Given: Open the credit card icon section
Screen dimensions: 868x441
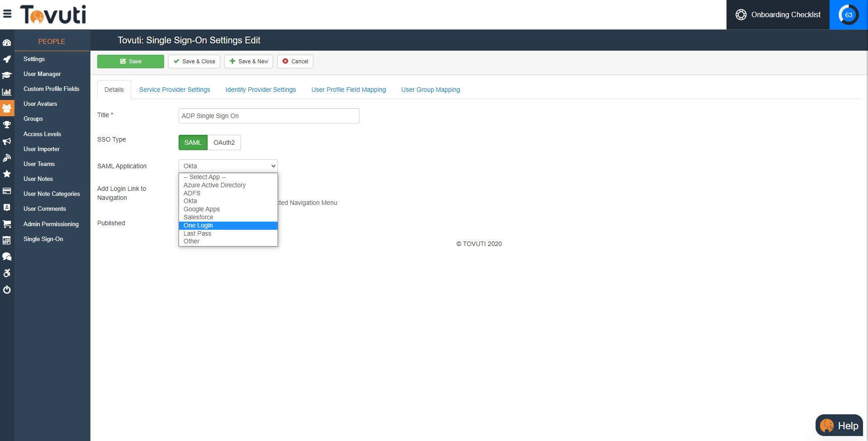Looking at the screenshot, I should coord(7,191).
